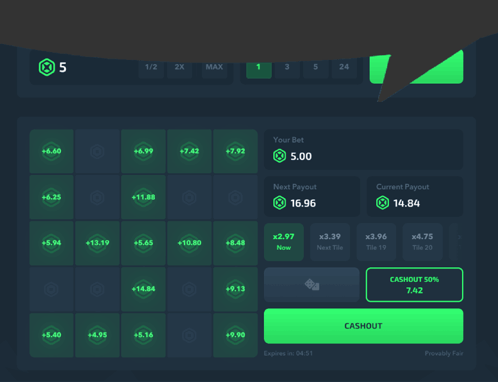Click Next Payout value 16.96
The width and height of the screenshot is (498, 382).
pos(303,203)
